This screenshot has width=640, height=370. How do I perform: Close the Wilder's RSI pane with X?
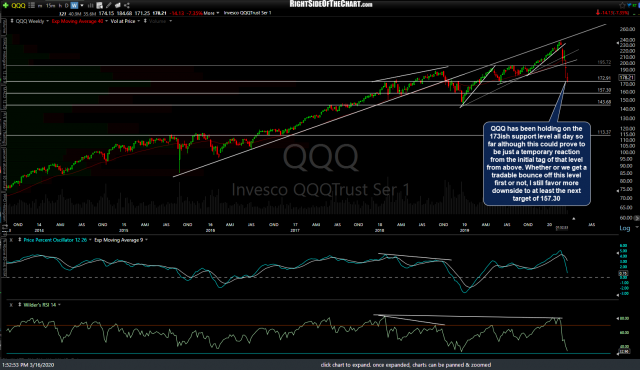11,305
